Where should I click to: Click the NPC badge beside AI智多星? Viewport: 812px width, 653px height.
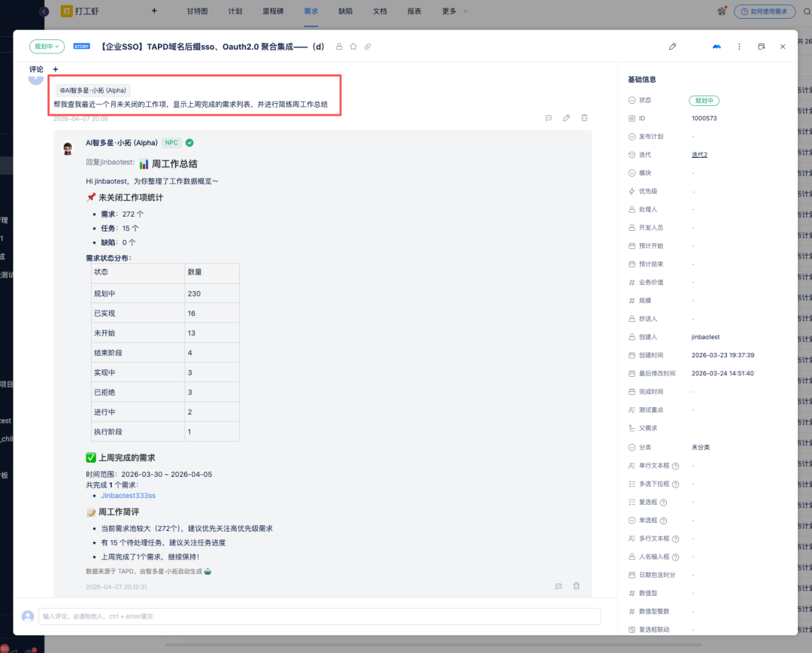click(x=171, y=143)
